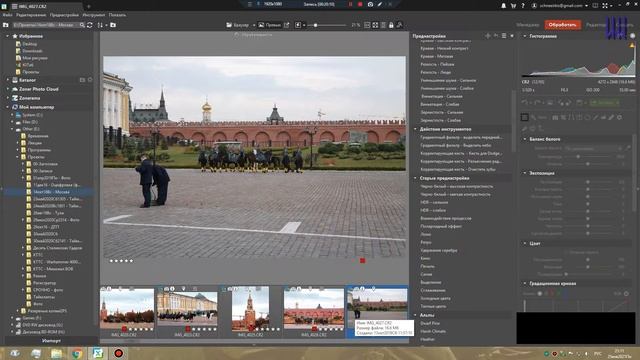Open the sort order icon
This screenshot has height=360, width=640.
(x=100, y=25)
